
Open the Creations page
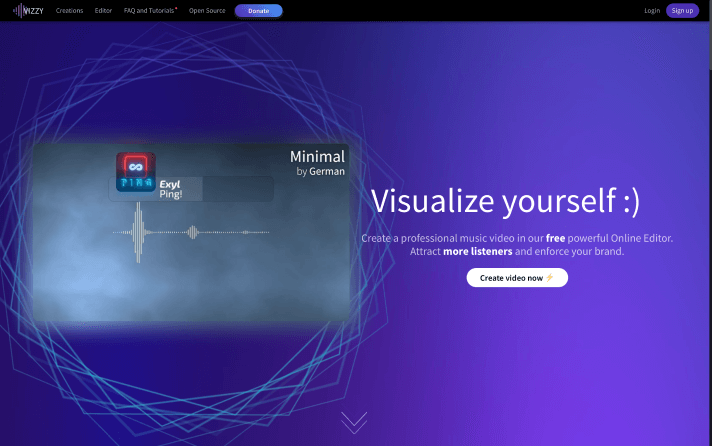[x=69, y=10]
